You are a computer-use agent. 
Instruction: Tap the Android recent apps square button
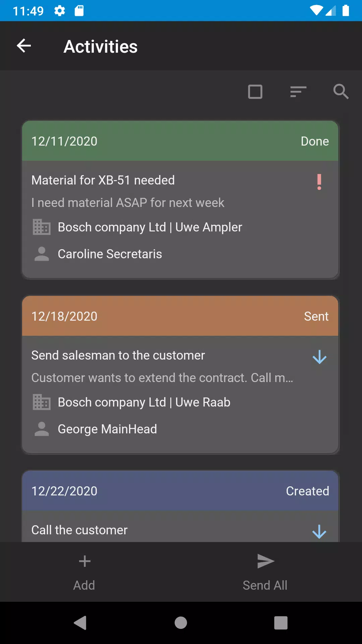pos(281,623)
